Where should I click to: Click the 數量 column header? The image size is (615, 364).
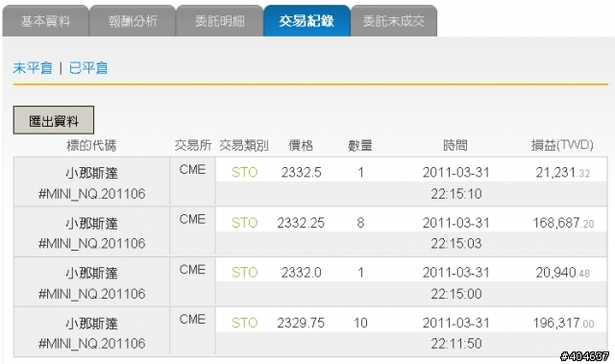coord(360,146)
